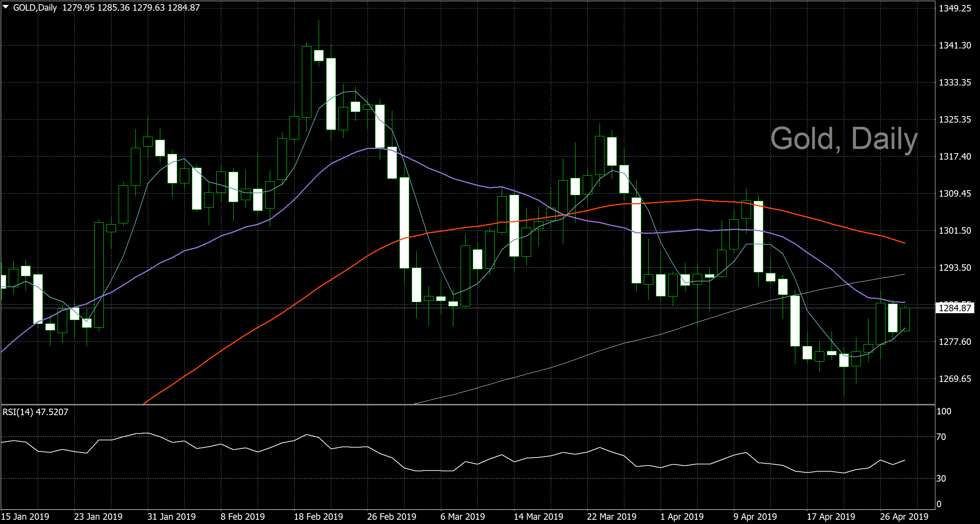Click the RSI scale value 0
This screenshot has width=980, height=524.
pyautogui.click(x=939, y=504)
